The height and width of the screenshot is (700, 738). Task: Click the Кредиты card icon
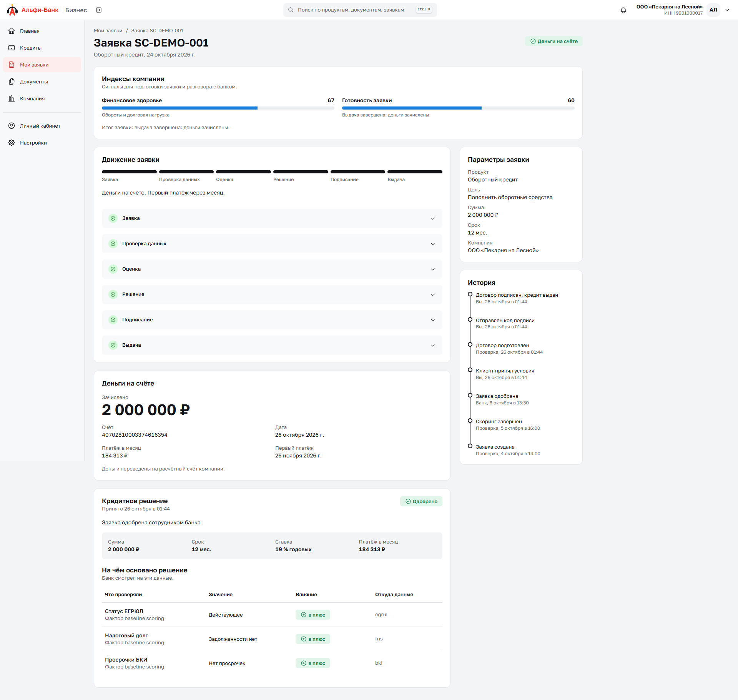click(12, 48)
